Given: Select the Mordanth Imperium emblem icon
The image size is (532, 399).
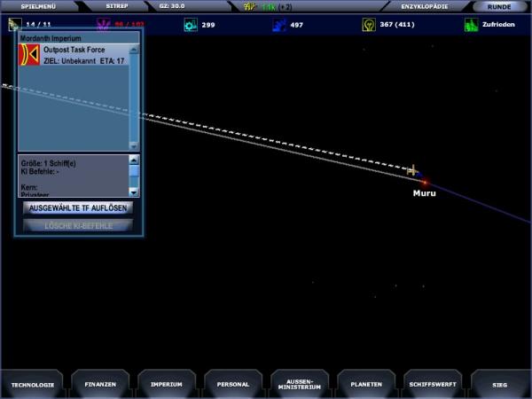Looking at the screenshot, I should 29,55.
